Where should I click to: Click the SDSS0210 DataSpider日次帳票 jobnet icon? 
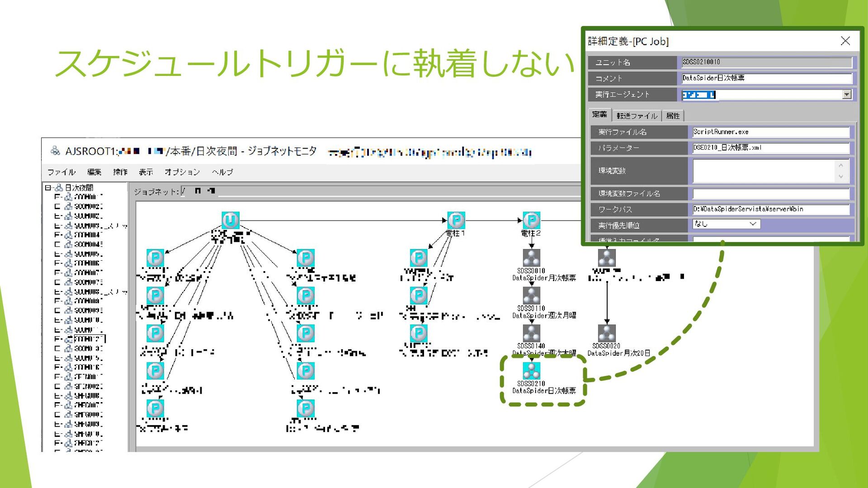(x=531, y=371)
